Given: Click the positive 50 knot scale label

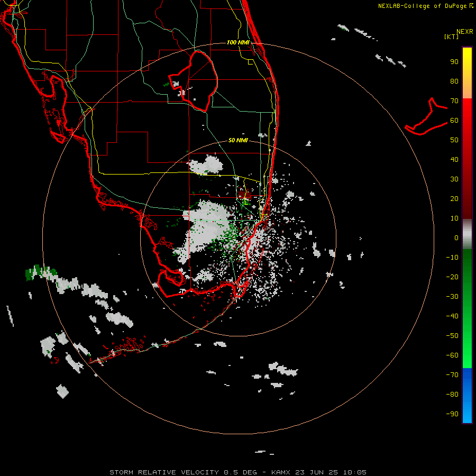Looking at the screenshot, I should [x=454, y=140].
